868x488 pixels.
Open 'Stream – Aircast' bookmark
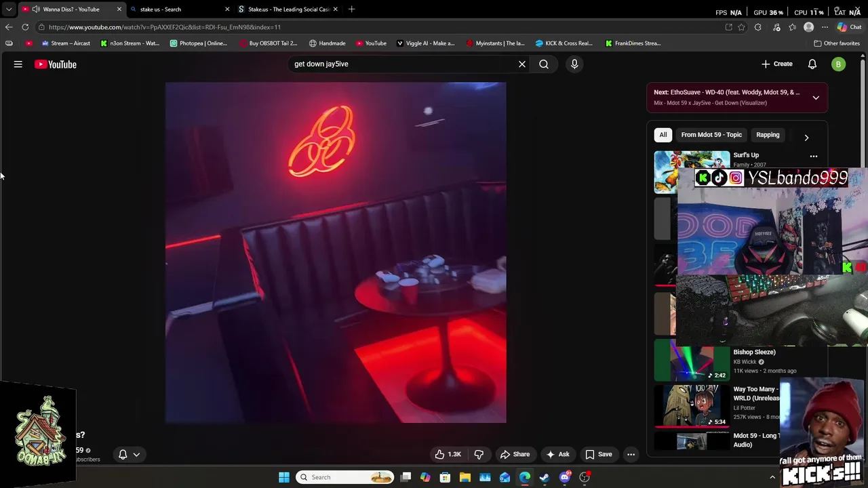click(66, 43)
